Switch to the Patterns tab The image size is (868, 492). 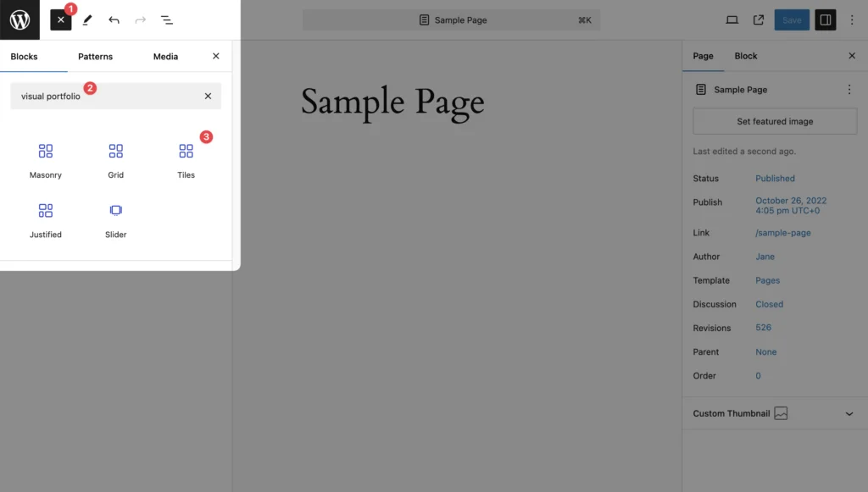[95, 57]
